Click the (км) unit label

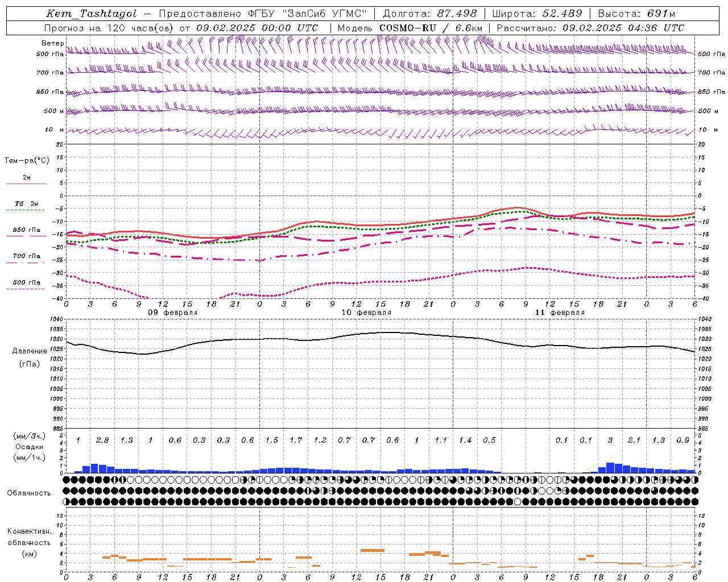tap(29, 554)
